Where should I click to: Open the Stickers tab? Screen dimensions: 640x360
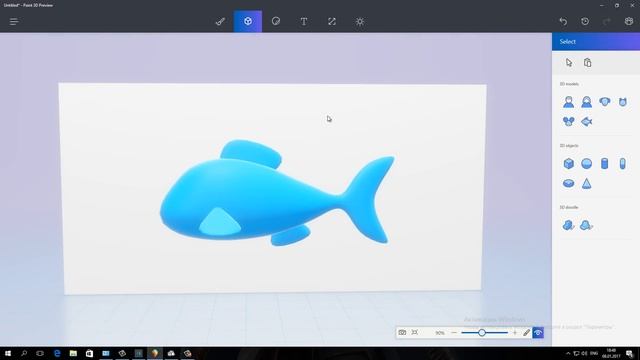pyautogui.click(x=276, y=22)
